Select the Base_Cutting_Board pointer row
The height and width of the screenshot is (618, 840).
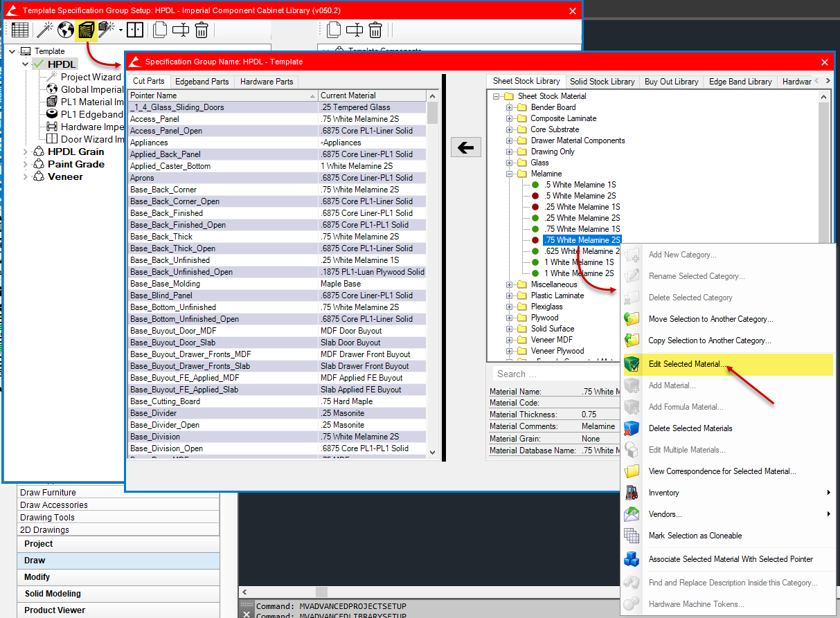click(x=166, y=401)
